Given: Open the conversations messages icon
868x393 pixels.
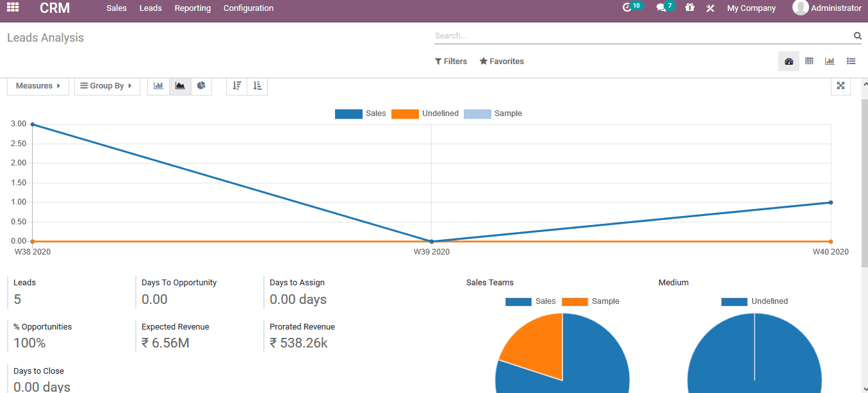Looking at the screenshot, I should point(660,8).
